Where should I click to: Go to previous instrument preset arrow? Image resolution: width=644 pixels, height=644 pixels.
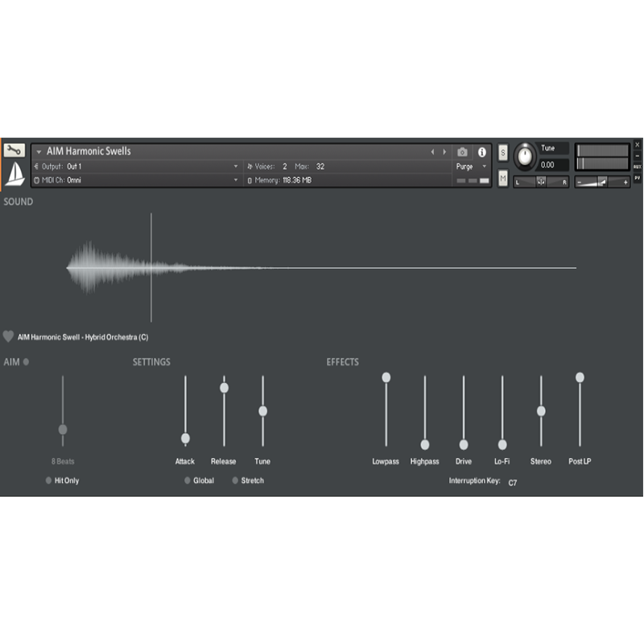click(432, 152)
